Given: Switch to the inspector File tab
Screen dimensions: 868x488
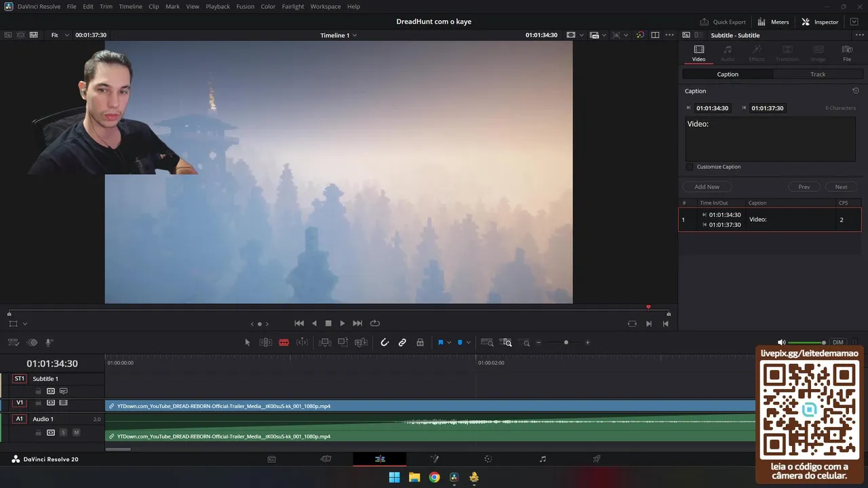Looking at the screenshot, I should coord(847,53).
